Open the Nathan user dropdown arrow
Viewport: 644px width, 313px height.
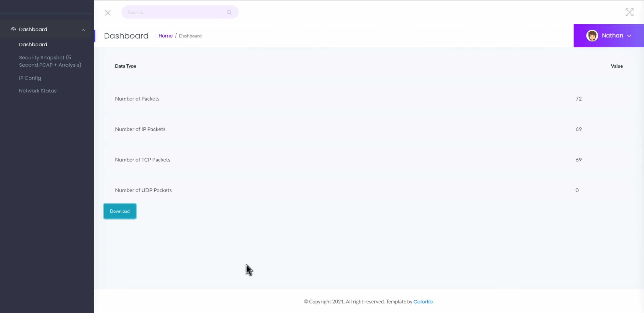[x=629, y=36]
